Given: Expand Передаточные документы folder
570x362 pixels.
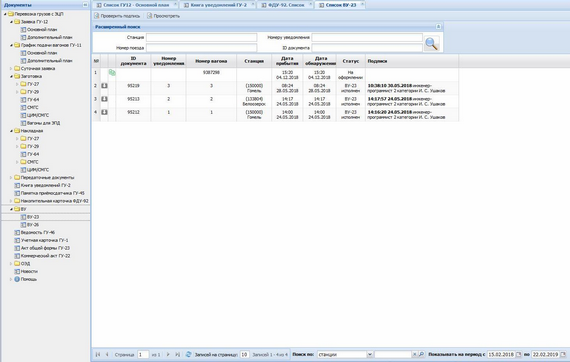Looking at the screenshot, I should click(x=11, y=178).
